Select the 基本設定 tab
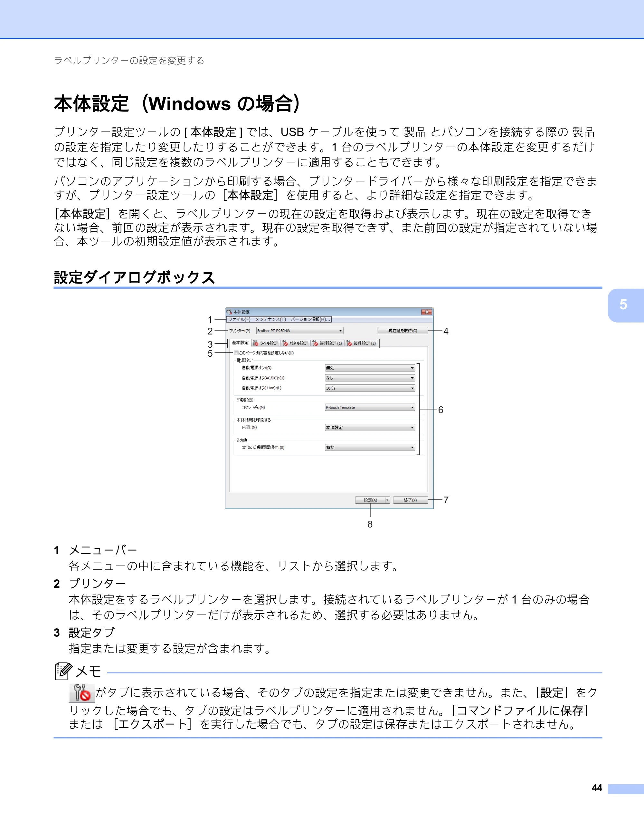The image size is (644, 832). [240, 343]
